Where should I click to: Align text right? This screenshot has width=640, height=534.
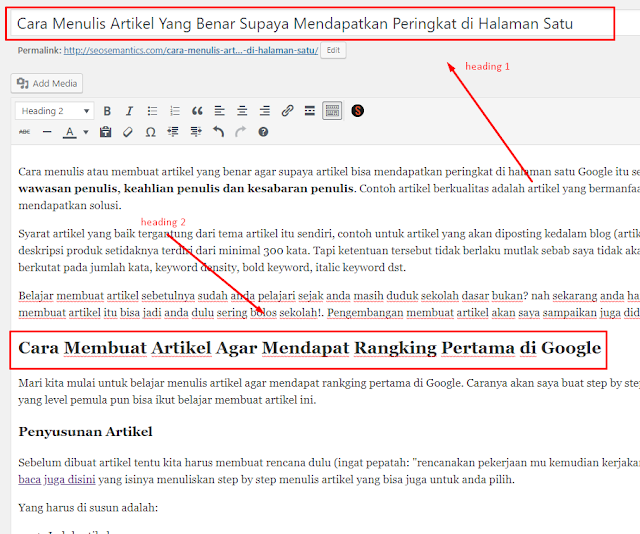[264, 111]
